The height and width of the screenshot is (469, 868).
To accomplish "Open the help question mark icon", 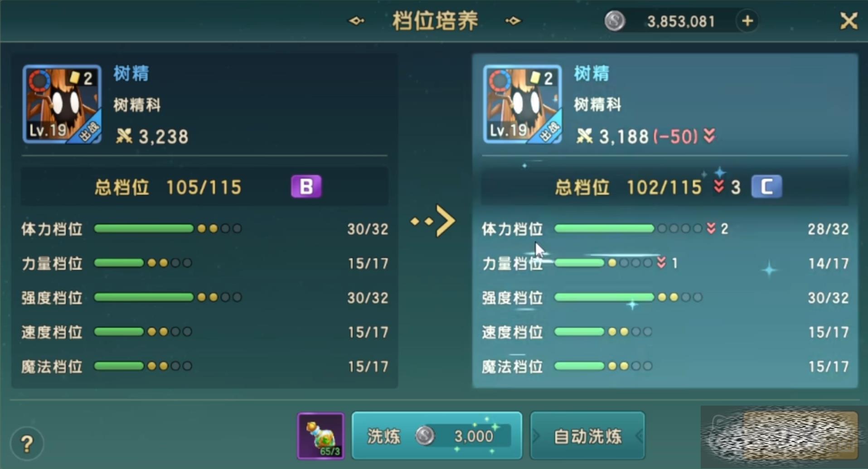I will click(27, 444).
